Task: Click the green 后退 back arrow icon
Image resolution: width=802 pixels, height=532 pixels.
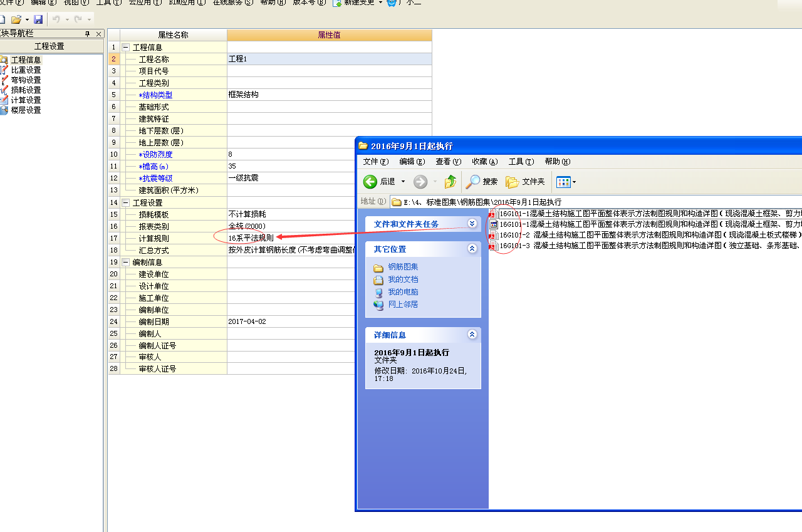Action: (x=370, y=182)
